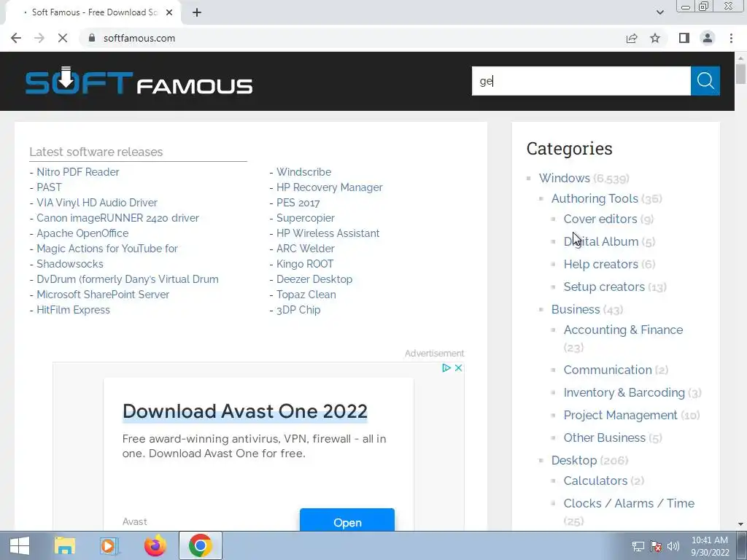Open the PES 2017 link
747x560 pixels.
point(298,203)
